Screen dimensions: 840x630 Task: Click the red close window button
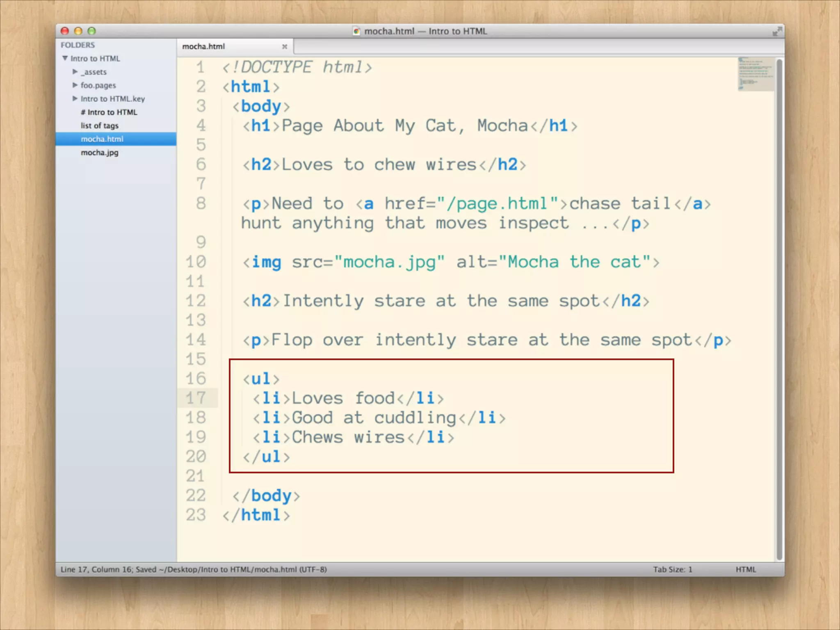tap(65, 31)
